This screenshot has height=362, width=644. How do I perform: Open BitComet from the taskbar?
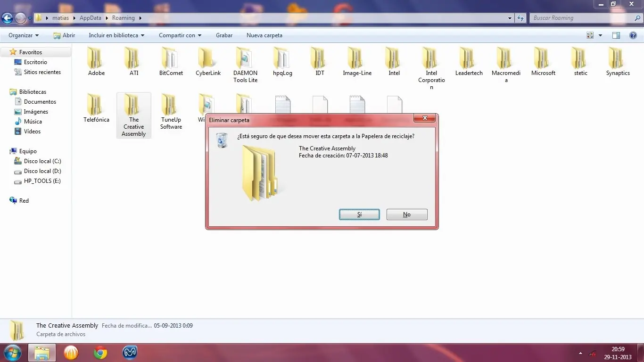click(71, 353)
